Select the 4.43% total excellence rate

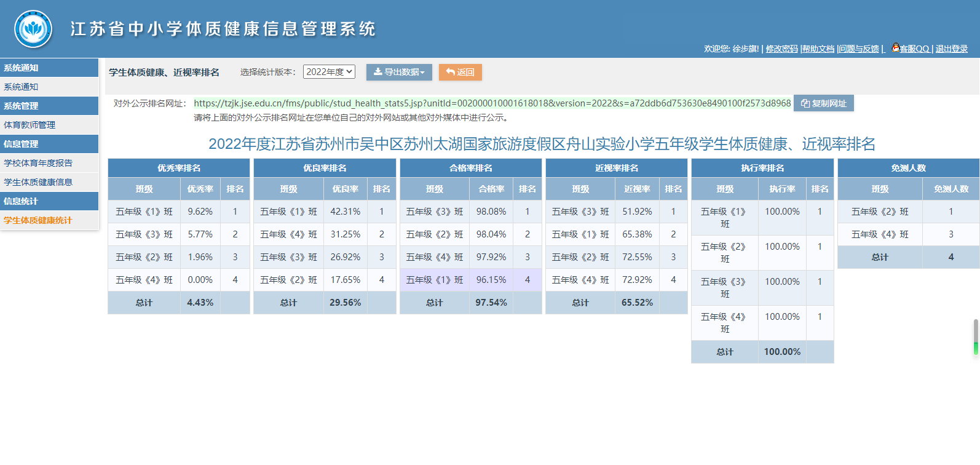(x=200, y=303)
